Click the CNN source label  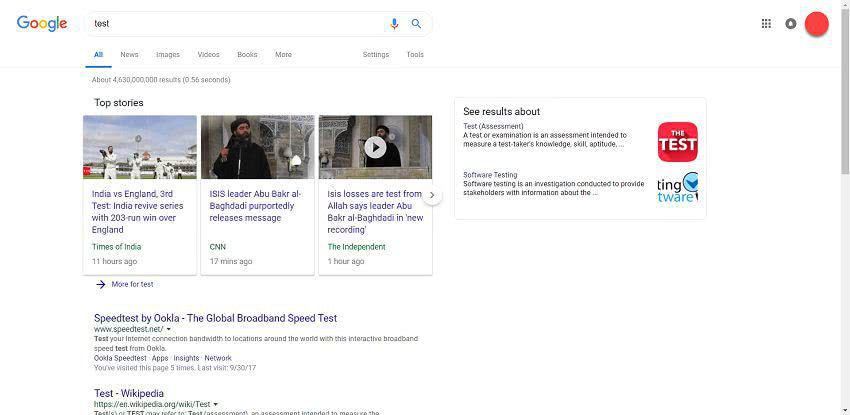pyautogui.click(x=217, y=247)
